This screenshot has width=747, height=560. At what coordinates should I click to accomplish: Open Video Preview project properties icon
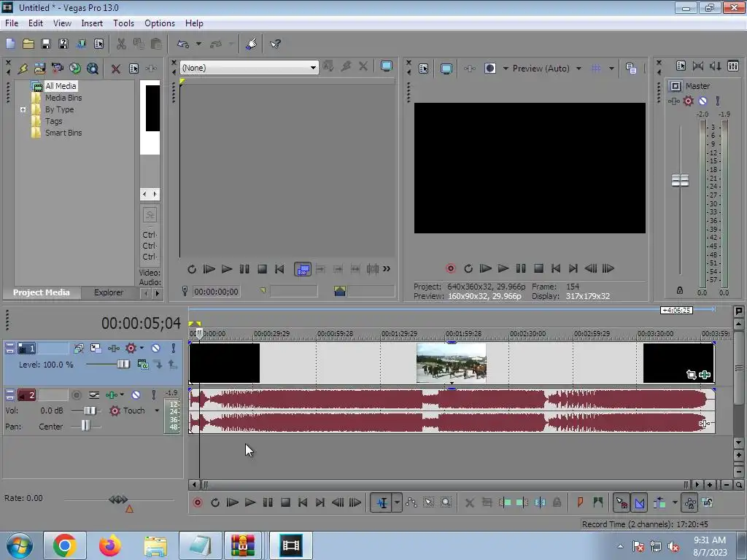[424, 69]
